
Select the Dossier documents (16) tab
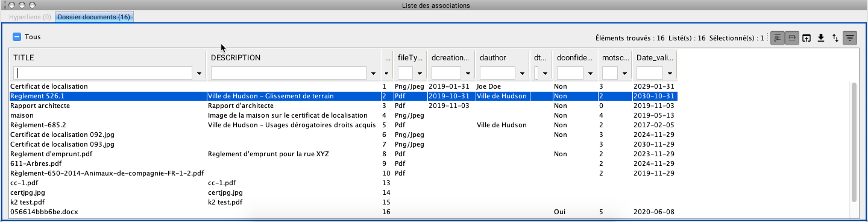click(94, 17)
